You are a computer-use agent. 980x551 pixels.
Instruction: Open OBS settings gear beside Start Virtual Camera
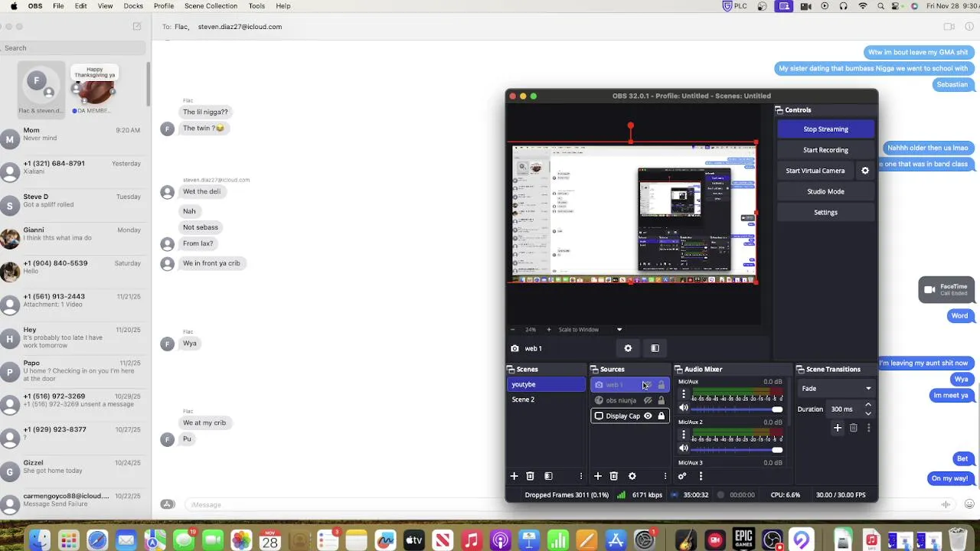pyautogui.click(x=865, y=171)
